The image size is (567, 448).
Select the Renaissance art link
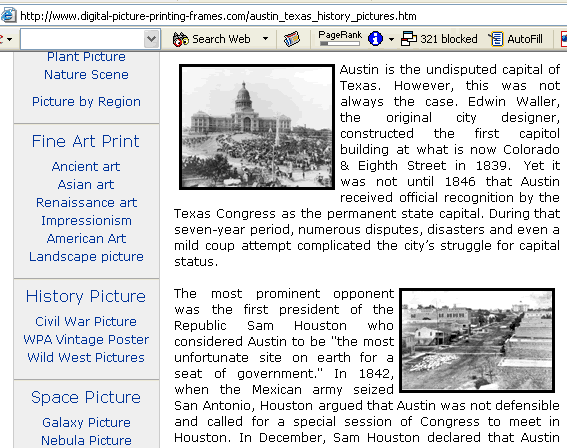86,202
